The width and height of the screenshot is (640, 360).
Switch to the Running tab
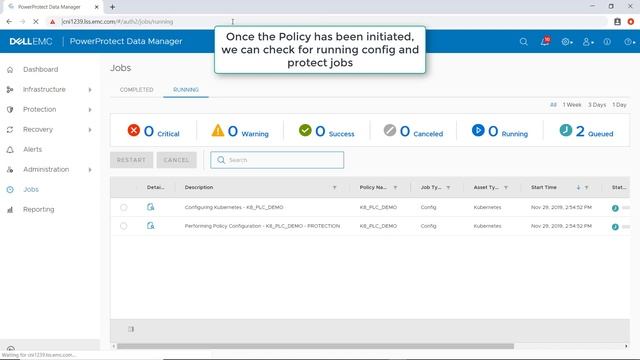click(186, 90)
